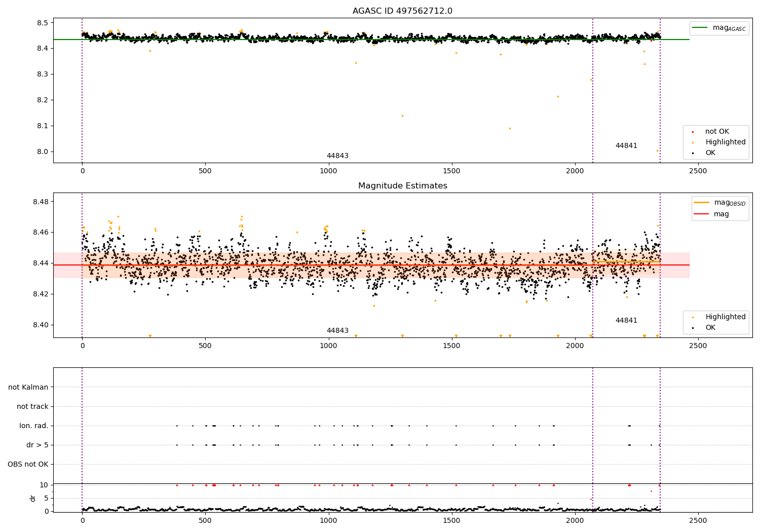
Task: Click the 500 x-axis tick of Magnitude Estimates plot
Action: pyautogui.click(x=205, y=346)
